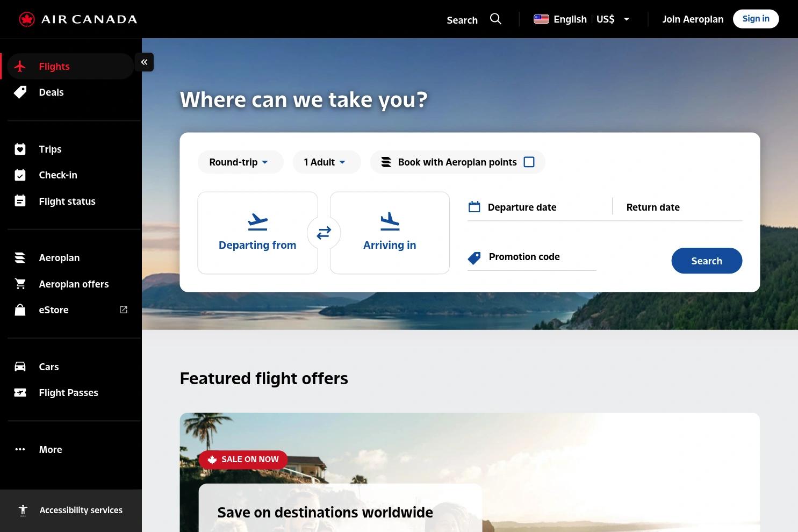Click the Aeroplan points stripes icon
The width and height of the screenshot is (798, 532).
(386, 162)
